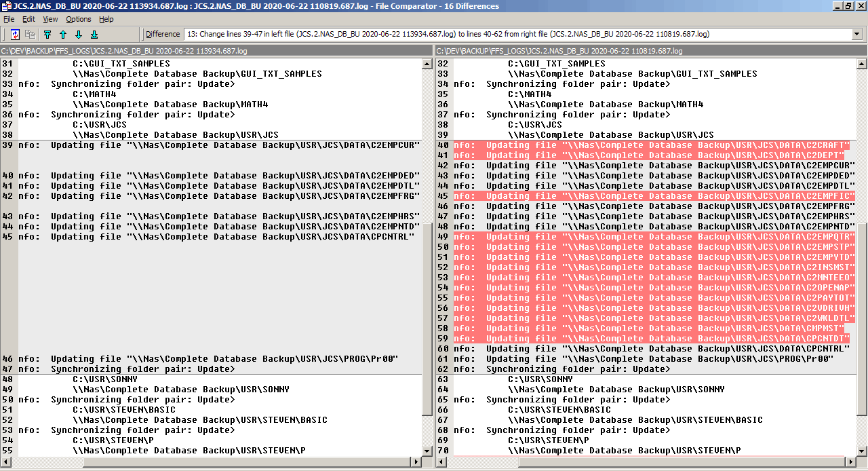The width and height of the screenshot is (868, 471).
Task: Go to previous difference arrow
Action: click(x=63, y=34)
